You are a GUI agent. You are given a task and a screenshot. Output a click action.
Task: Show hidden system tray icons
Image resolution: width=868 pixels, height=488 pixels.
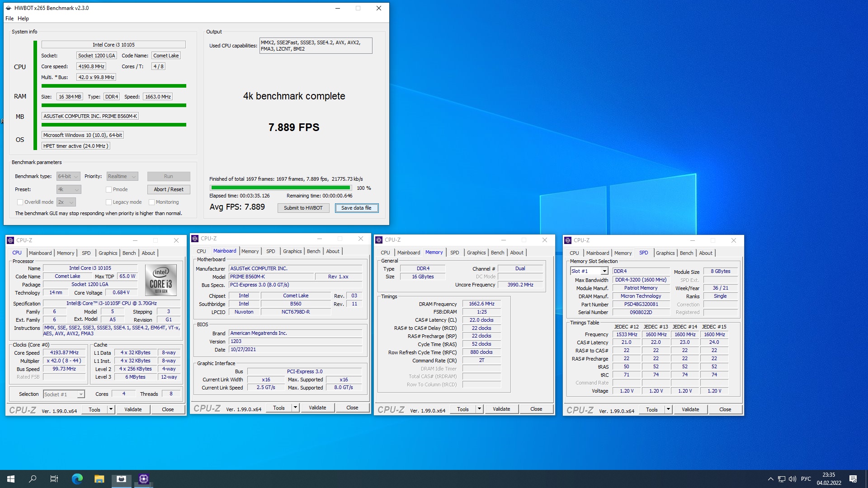[x=770, y=479]
